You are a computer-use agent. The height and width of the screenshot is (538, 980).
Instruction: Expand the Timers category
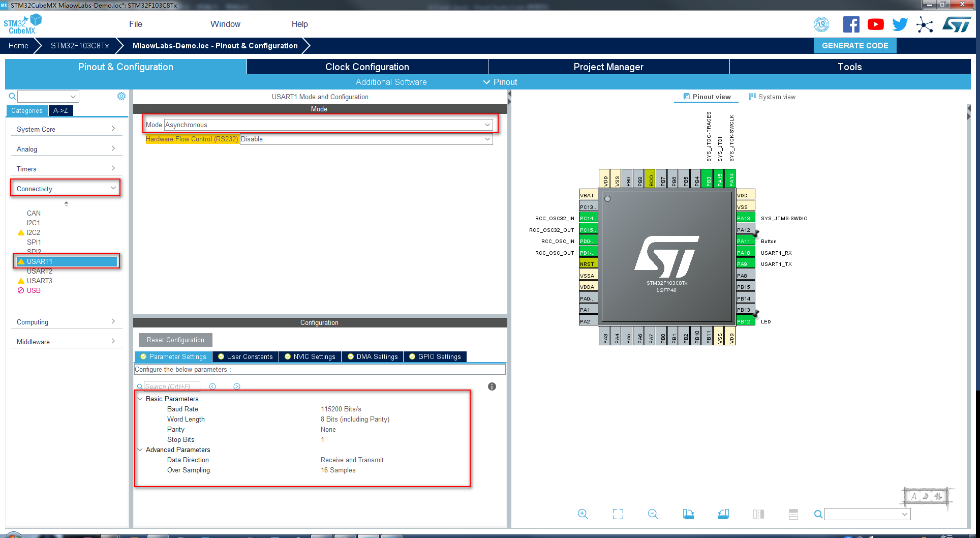pos(66,169)
